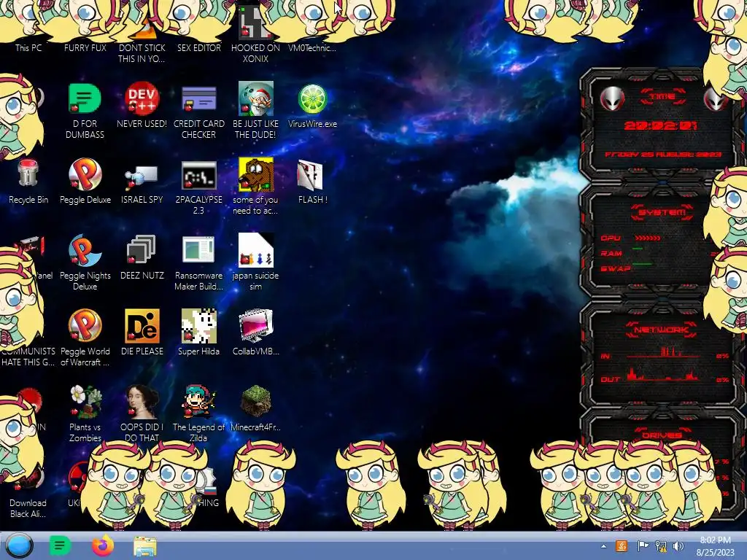Viewport: 747px width, 560px height.
Task: Launch The Legend of Zilda icon
Action: point(198,402)
